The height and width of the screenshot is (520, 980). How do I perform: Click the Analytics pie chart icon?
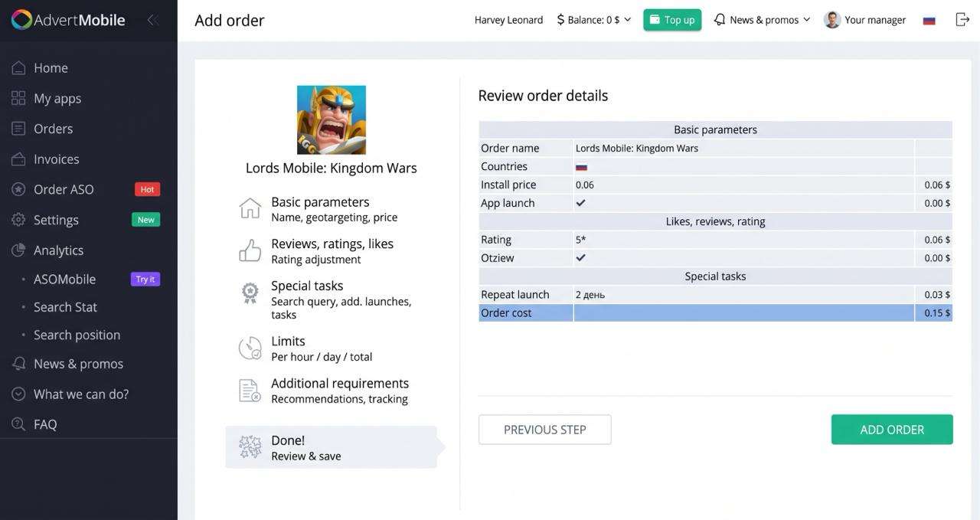coord(18,250)
